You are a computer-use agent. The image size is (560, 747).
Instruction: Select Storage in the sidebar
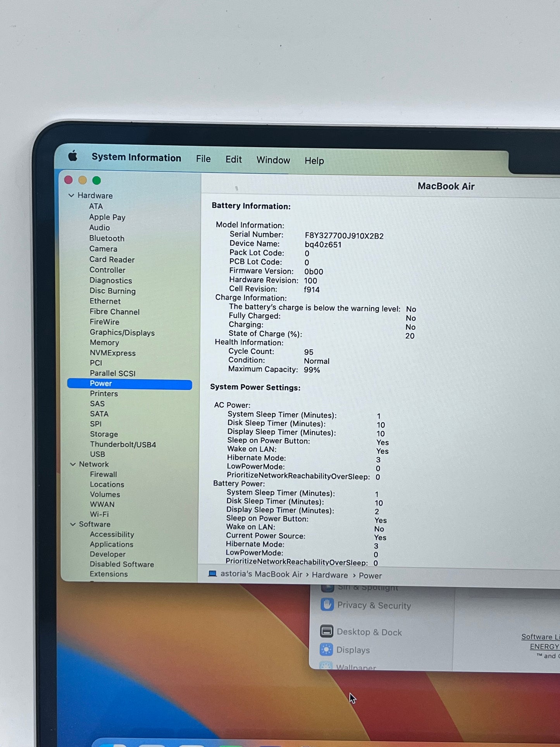click(x=104, y=434)
